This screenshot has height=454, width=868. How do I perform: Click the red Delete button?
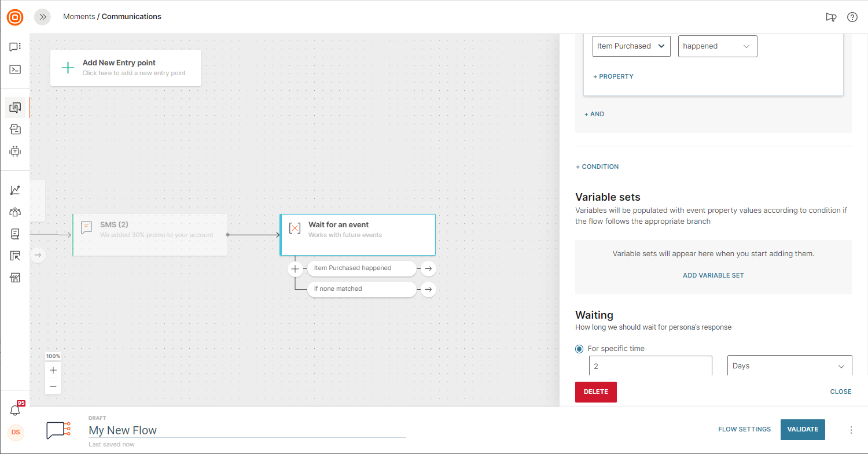point(595,392)
